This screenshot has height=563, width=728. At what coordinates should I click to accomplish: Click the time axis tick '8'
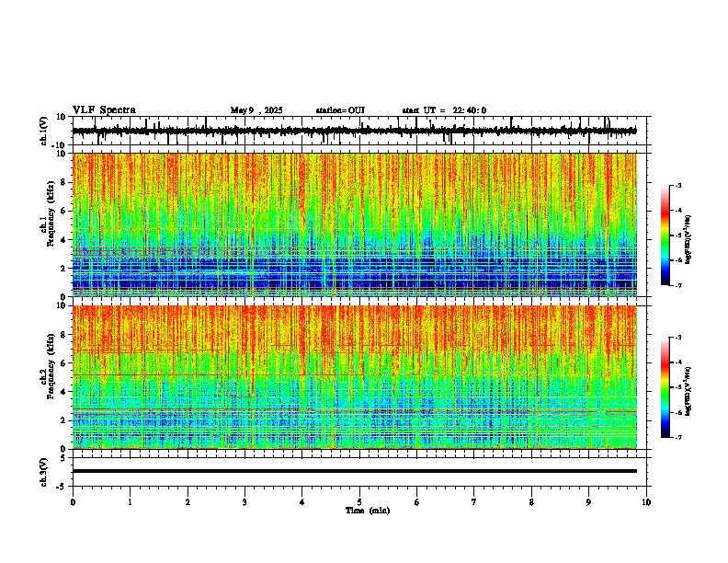coord(531,502)
